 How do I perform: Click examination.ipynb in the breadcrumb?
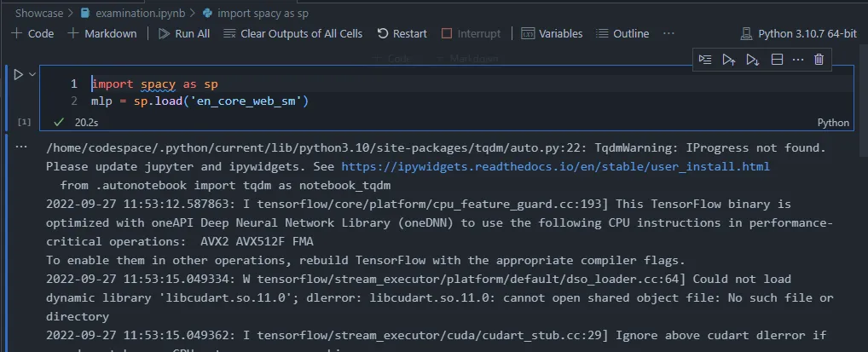pyautogui.click(x=133, y=13)
